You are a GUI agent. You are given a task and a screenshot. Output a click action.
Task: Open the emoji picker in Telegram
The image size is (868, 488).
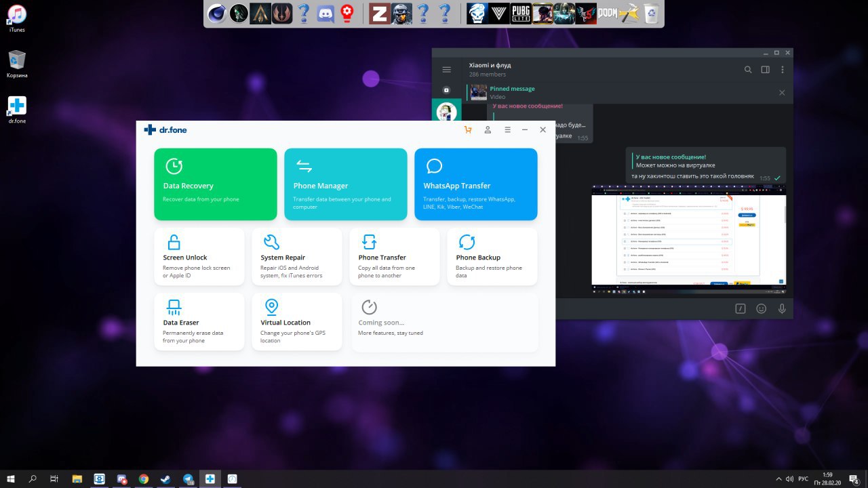point(762,308)
